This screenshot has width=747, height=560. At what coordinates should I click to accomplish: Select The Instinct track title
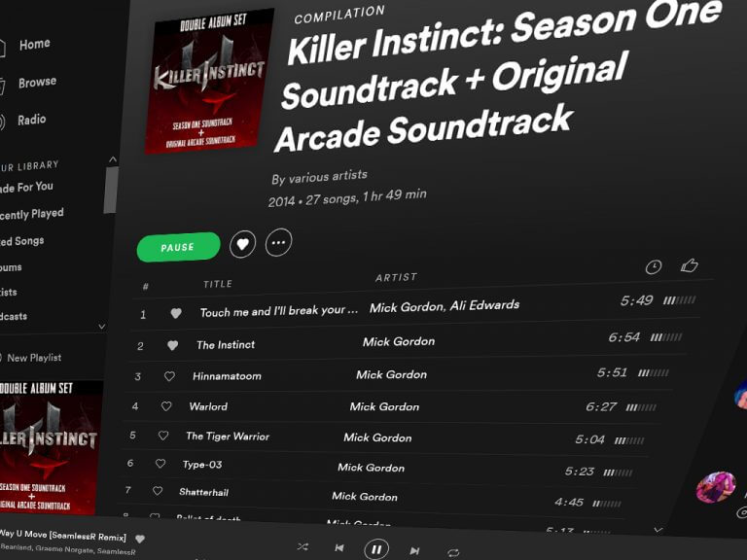226,345
